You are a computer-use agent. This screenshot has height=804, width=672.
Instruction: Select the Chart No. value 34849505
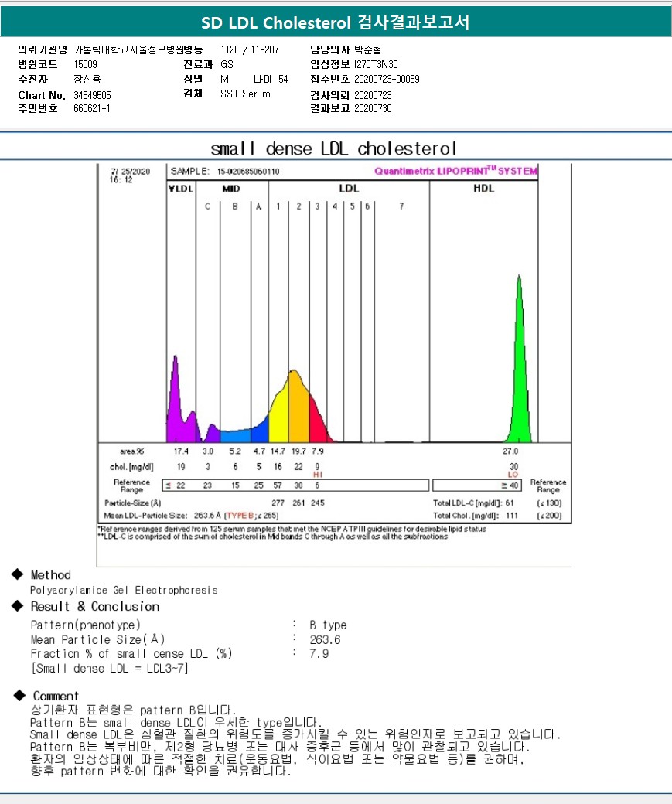[x=92, y=95]
